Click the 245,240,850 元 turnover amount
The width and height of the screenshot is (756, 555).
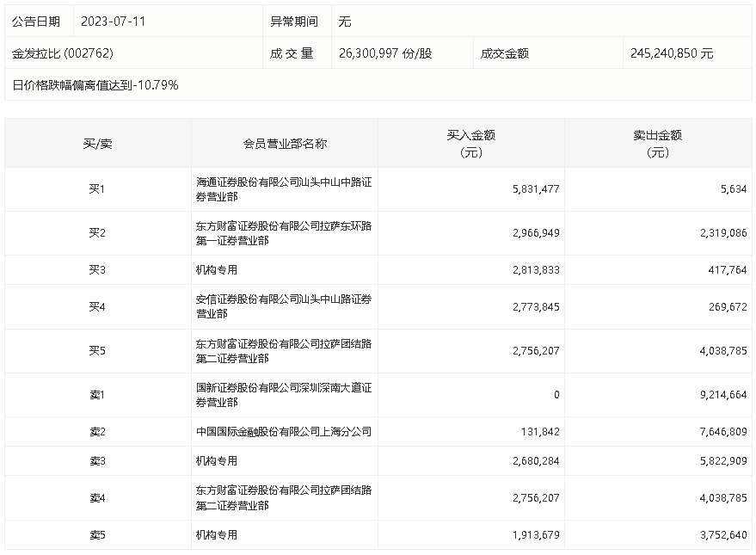pyautogui.click(x=671, y=53)
